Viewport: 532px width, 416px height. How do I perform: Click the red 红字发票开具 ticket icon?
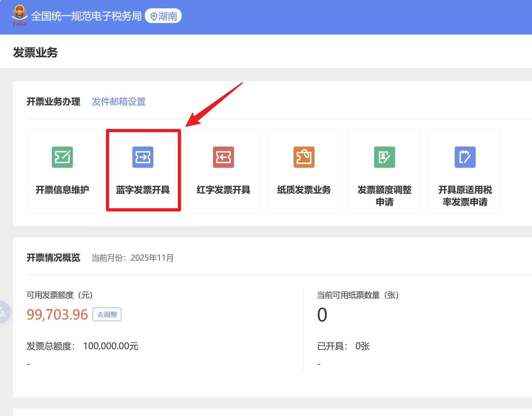223,157
